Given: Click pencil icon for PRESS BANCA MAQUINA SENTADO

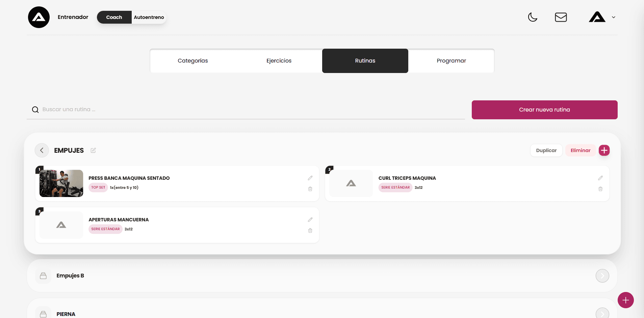Looking at the screenshot, I should click(x=310, y=178).
